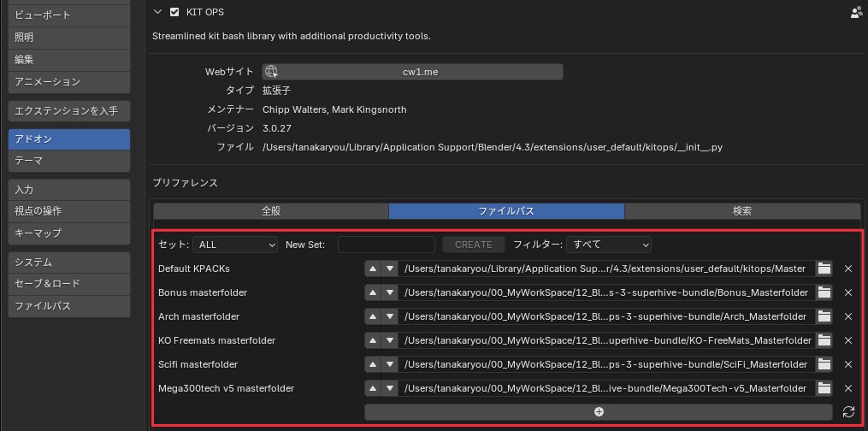Click the refresh KPACKs icon
Screen dimensions: 868x431
coord(848,411)
